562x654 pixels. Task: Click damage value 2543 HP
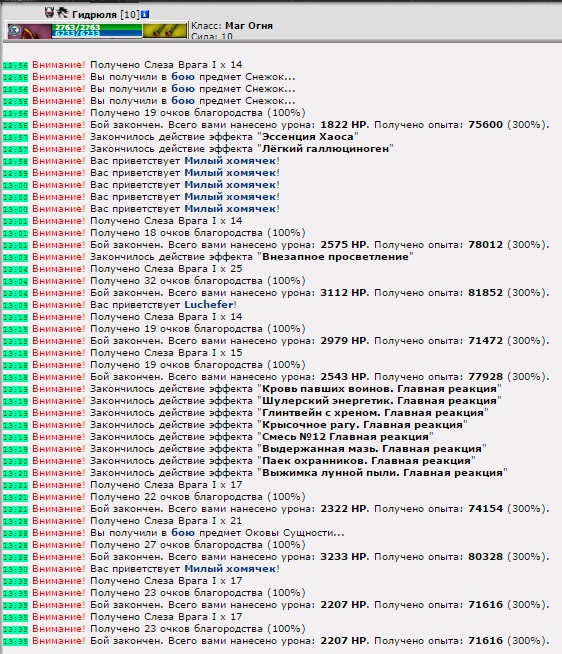344,377
